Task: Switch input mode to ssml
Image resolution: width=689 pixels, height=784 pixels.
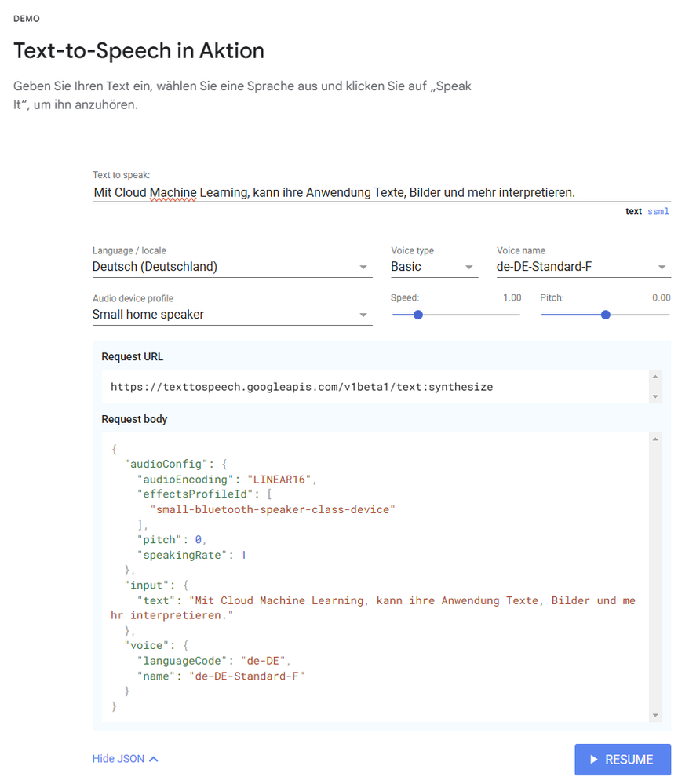Action: pos(658,212)
